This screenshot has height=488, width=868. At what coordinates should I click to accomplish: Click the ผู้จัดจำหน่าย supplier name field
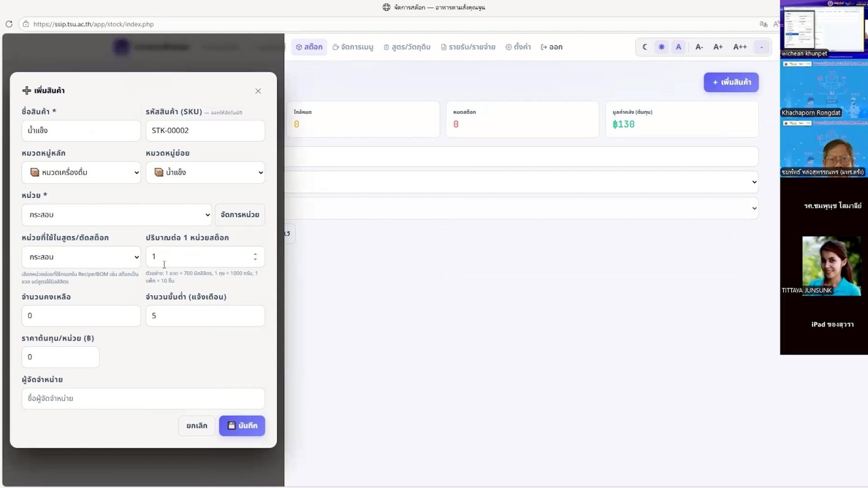[x=143, y=399]
